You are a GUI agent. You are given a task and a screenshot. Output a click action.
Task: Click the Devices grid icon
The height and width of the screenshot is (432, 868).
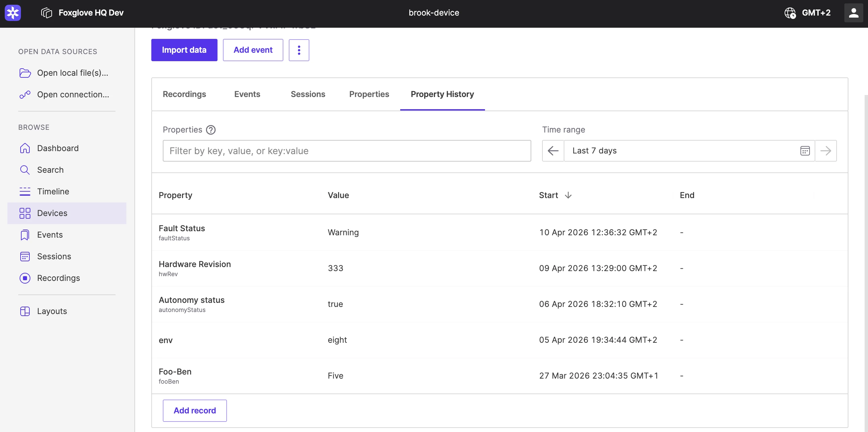[25, 213]
